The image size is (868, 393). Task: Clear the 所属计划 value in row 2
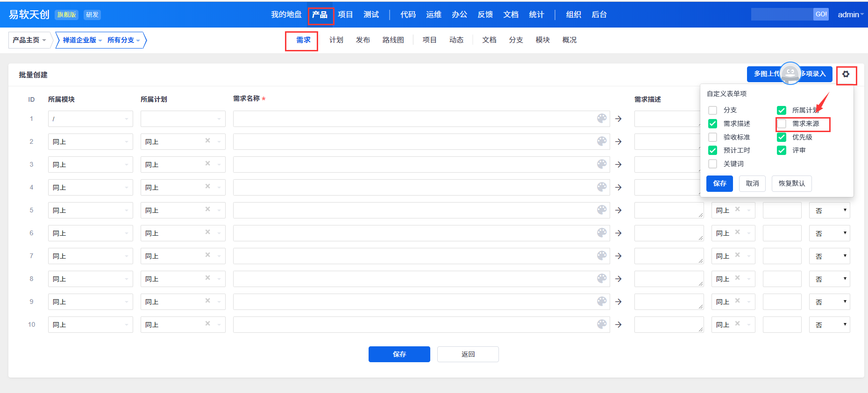(x=208, y=140)
